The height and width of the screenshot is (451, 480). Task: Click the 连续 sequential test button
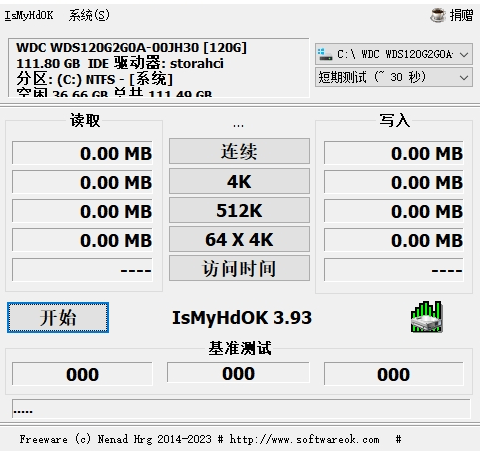(239, 151)
